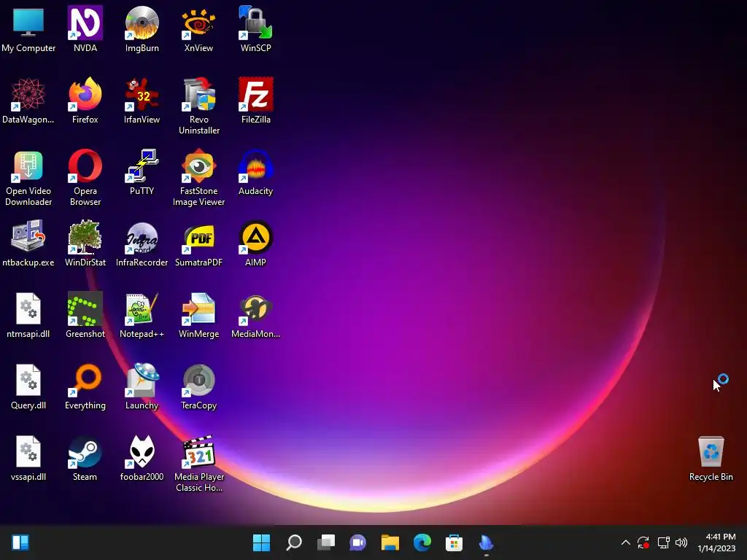Click the volume speaker tray icon
The image size is (747, 560).
pyautogui.click(x=681, y=542)
